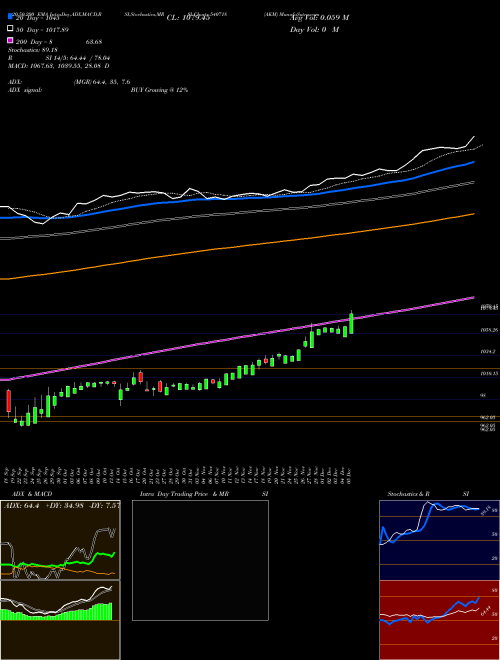Viewport: 500px width, 660px height.
Task: Click the 1055.26 price axis label
Action: click(489, 330)
